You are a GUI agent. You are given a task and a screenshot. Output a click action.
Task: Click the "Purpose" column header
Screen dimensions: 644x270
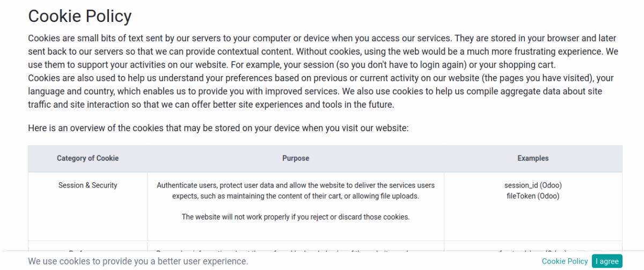(296, 158)
